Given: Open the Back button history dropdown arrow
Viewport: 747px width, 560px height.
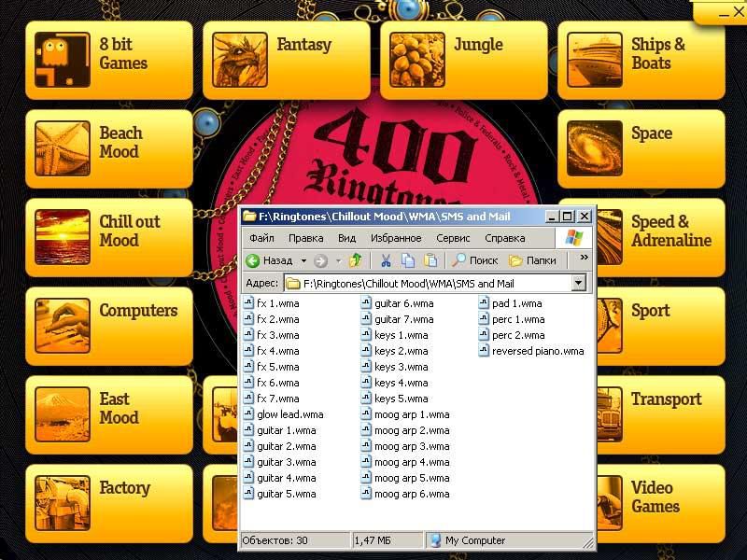Looking at the screenshot, I should pyautogui.click(x=303, y=261).
